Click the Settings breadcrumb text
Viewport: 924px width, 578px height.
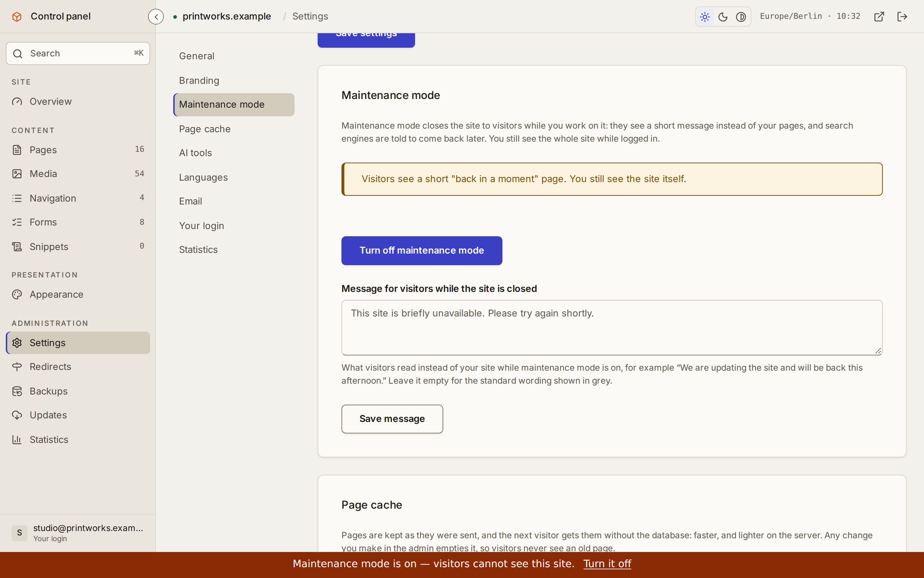[x=310, y=17]
